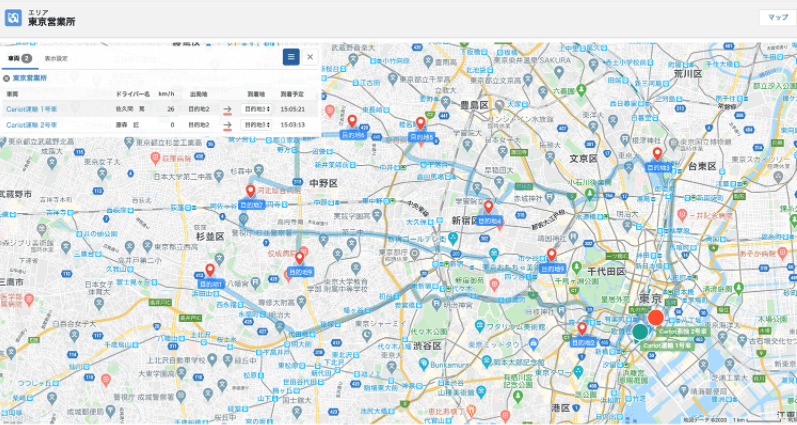Open arrival dropdown for Cariot運輸 2号車
The image size is (797, 425).
[x=256, y=125]
